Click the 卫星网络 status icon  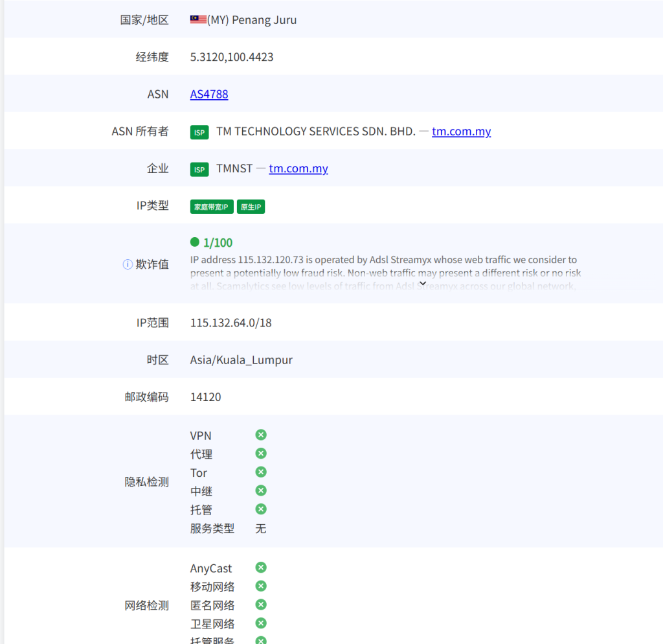[x=261, y=623]
